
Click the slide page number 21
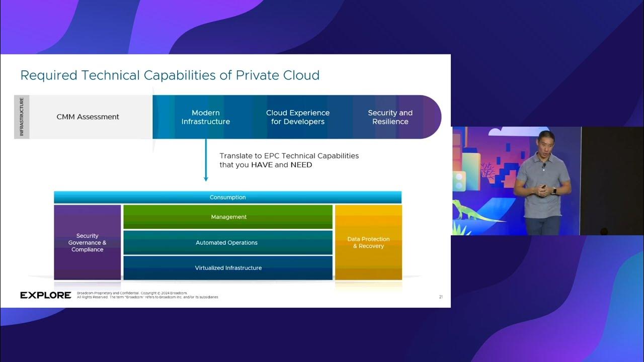(441, 297)
